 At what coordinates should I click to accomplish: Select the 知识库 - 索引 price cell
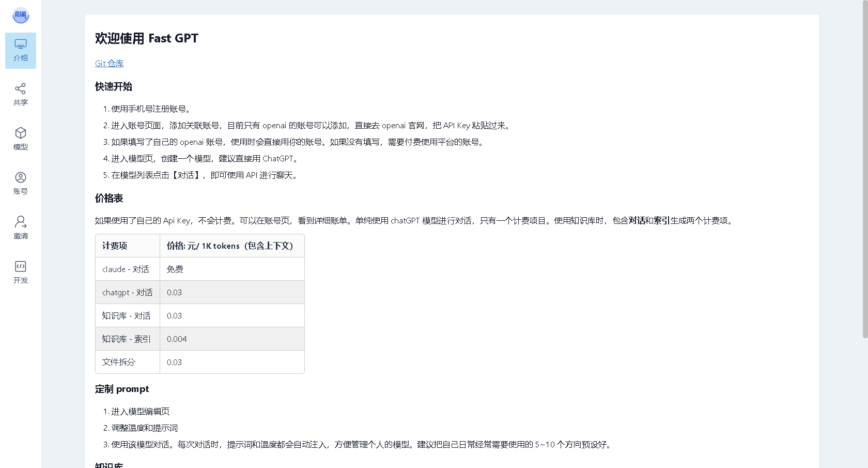177,339
